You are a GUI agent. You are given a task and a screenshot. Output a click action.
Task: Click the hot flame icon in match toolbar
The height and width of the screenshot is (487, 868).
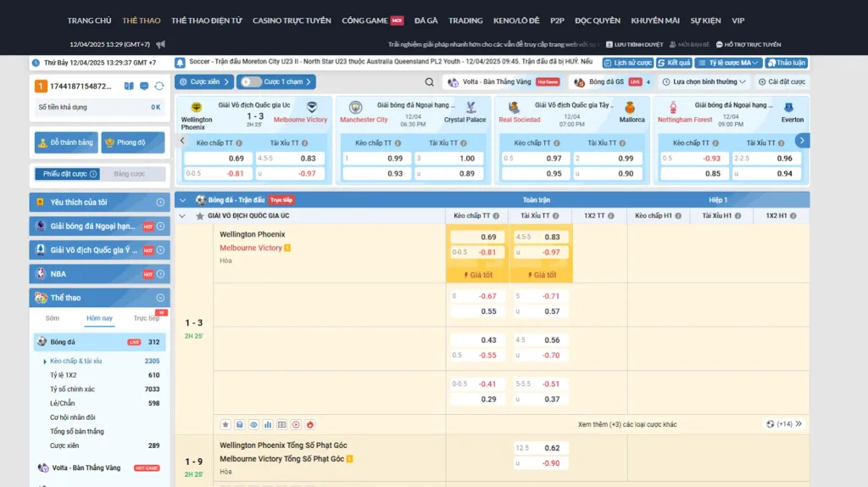310,424
